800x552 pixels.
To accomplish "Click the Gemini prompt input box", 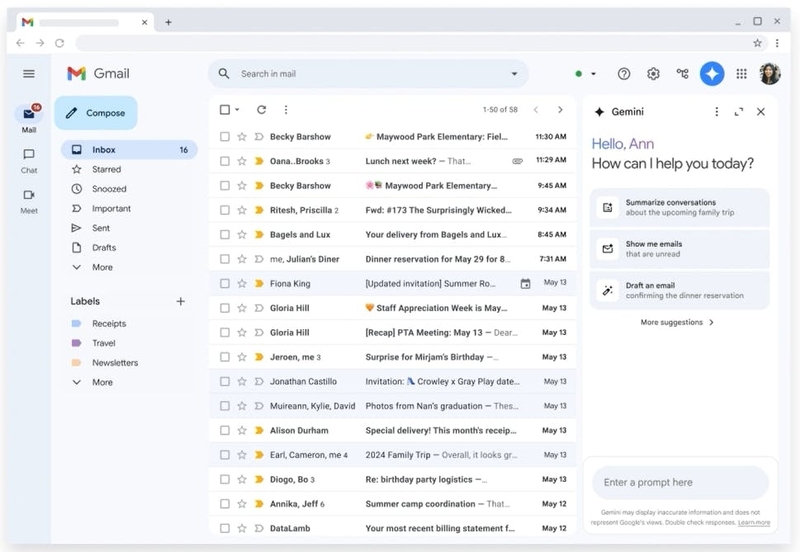I will pyautogui.click(x=680, y=483).
